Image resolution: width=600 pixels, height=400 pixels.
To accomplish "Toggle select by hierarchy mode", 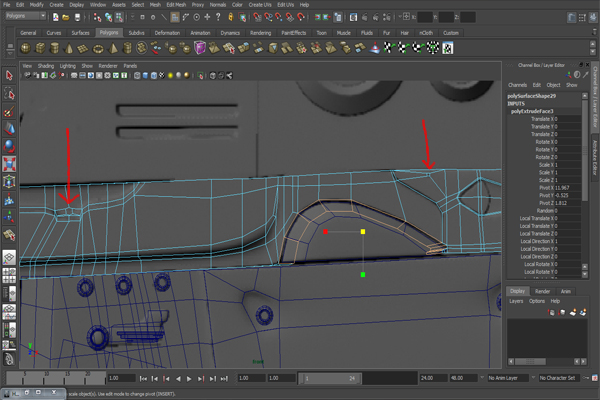I will 97,17.
